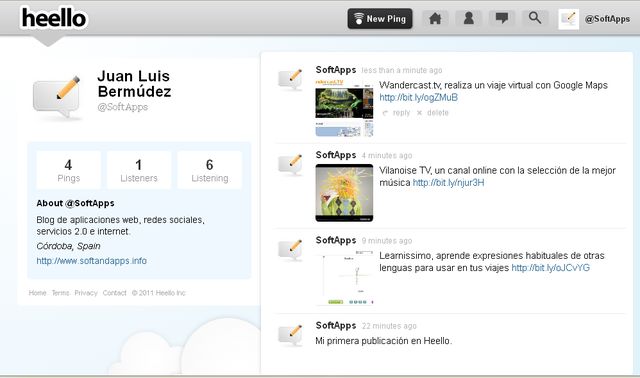Click the '4 minutes ago' timestamp
The width and height of the screenshot is (640, 378).
tap(387, 156)
